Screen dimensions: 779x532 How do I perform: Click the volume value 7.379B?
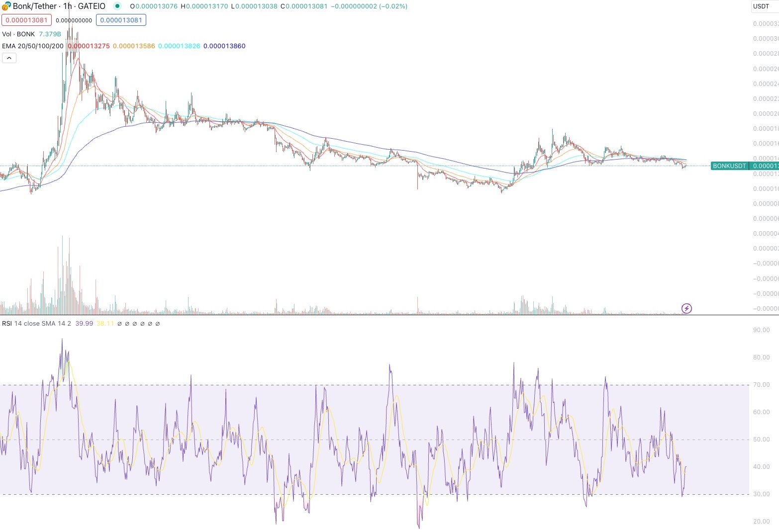(50, 34)
